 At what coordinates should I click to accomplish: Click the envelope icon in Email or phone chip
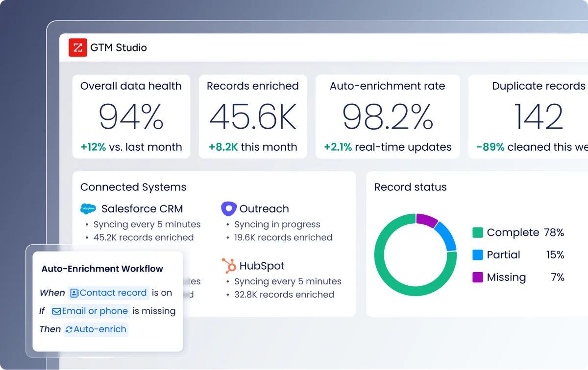(x=58, y=311)
